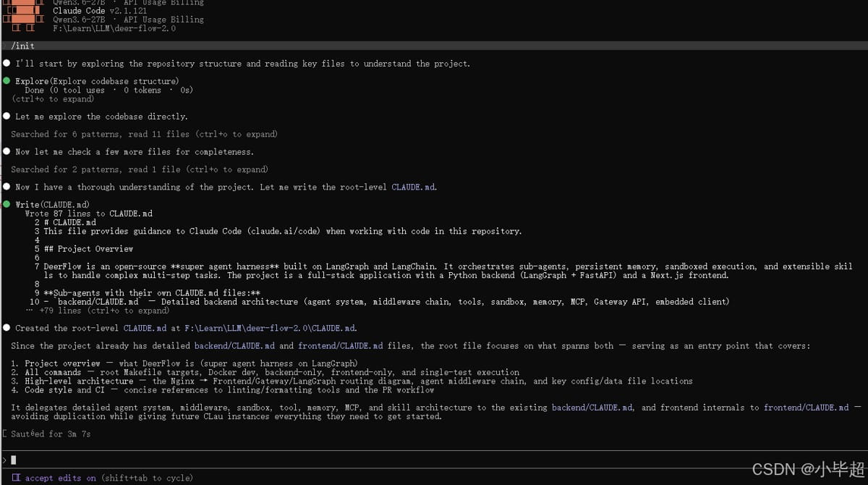Click 'Sautéed for 3m 7s' status line
This screenshot has height=485, width=868.
pos(51,434)
